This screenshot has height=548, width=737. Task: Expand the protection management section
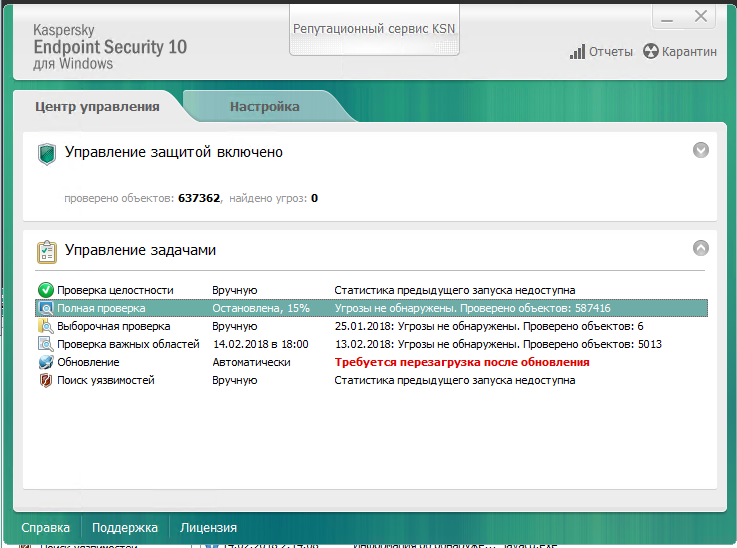[x=701, y=150]
